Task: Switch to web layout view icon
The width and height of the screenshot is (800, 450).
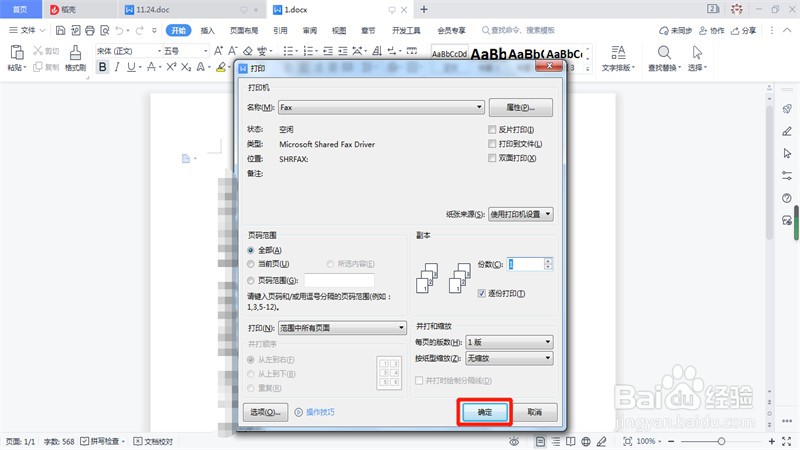Action: point(586,441)
